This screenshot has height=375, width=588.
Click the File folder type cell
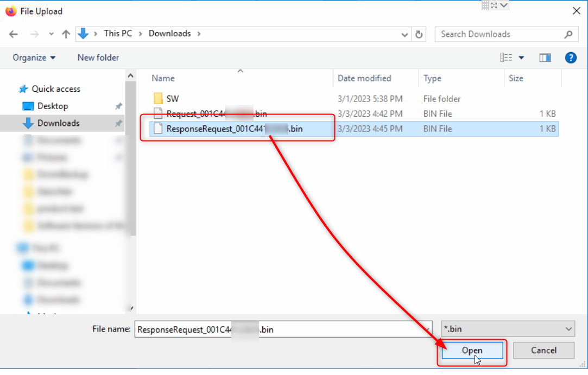[442, 99]
